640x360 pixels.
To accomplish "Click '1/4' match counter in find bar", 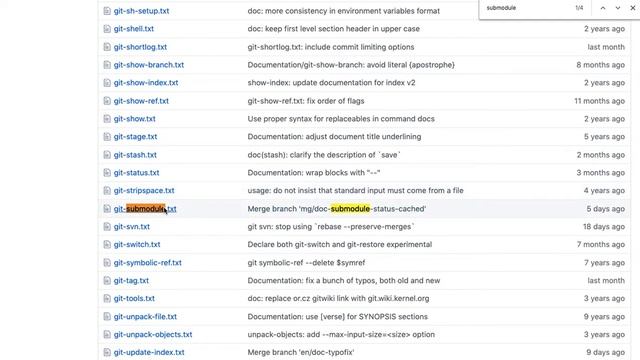I will [579, 8].
